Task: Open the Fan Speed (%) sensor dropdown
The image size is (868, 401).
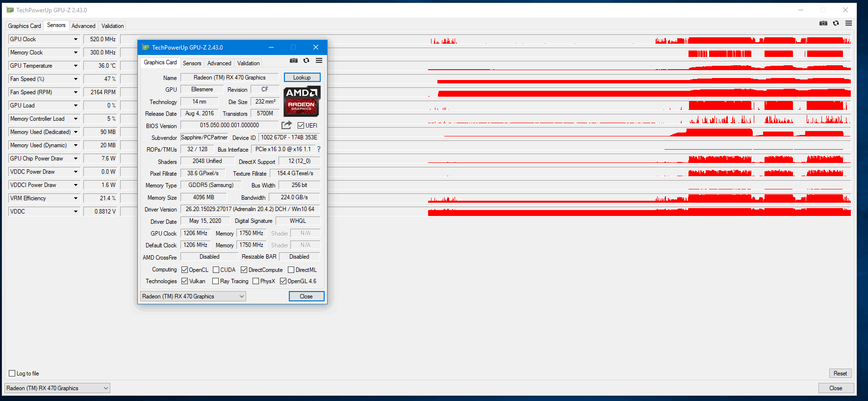Action: click(76, 79)
